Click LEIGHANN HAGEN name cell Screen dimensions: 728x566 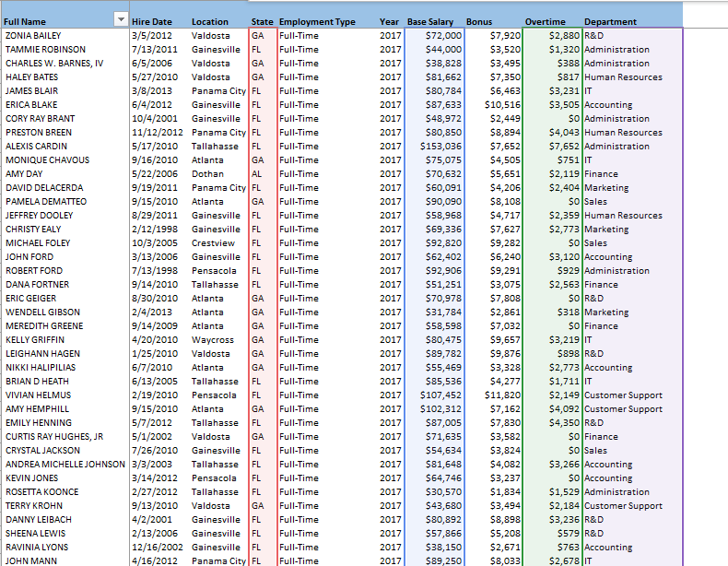42,354
